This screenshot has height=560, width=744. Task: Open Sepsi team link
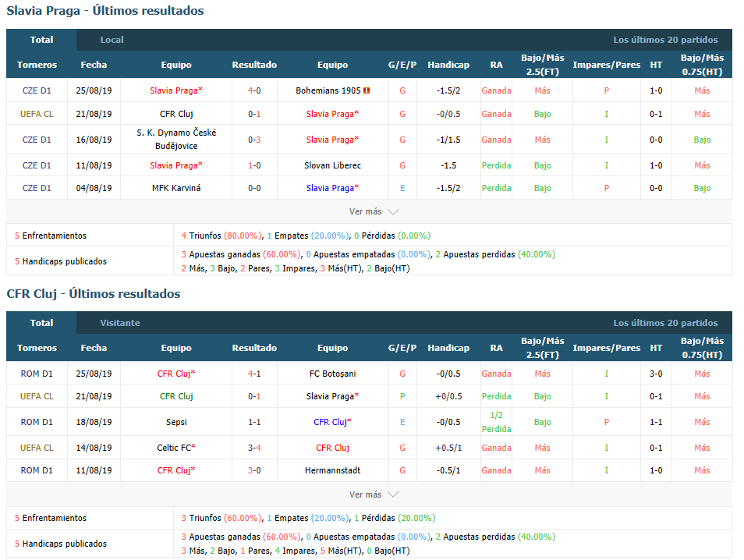[176, 423]
